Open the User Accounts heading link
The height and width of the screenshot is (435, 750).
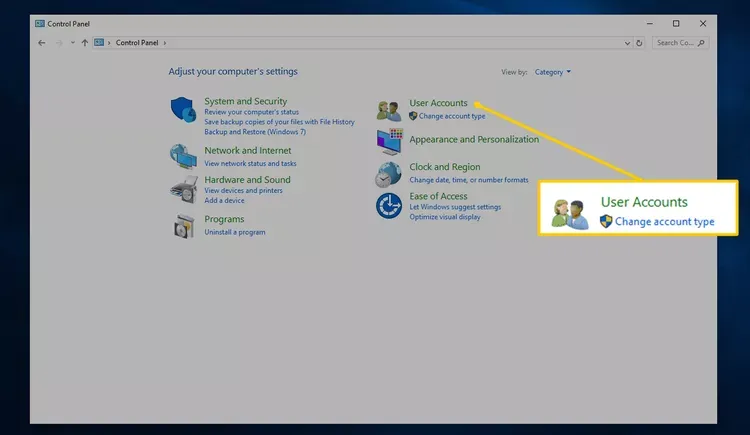pos(438,103)
